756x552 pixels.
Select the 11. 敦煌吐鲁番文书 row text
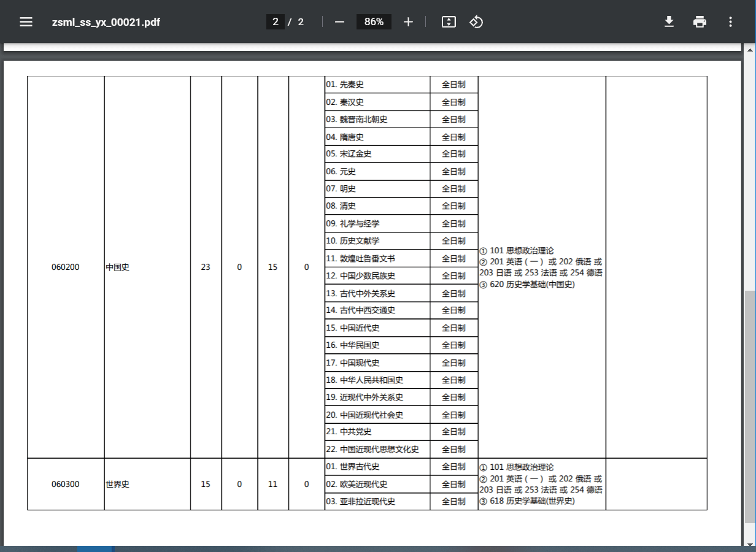(360, 258)
